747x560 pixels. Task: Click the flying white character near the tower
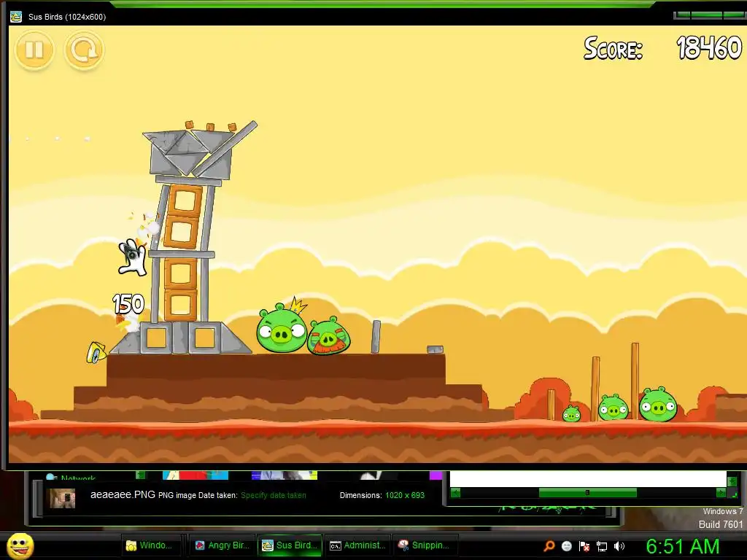132,257
